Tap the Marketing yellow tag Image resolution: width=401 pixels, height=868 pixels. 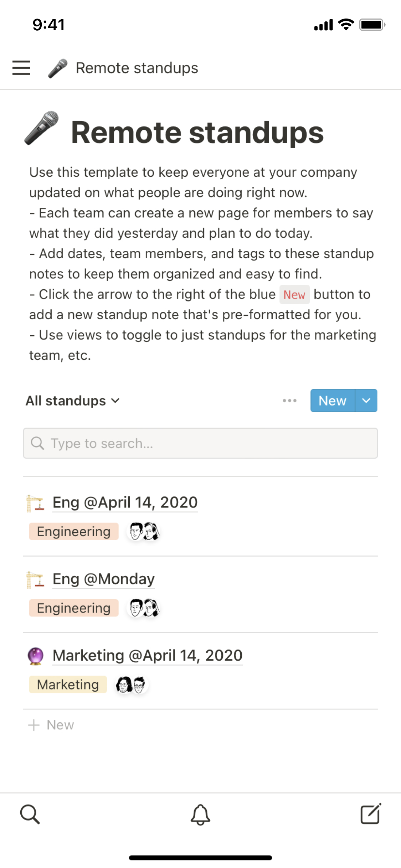click(x=68, y=684)
